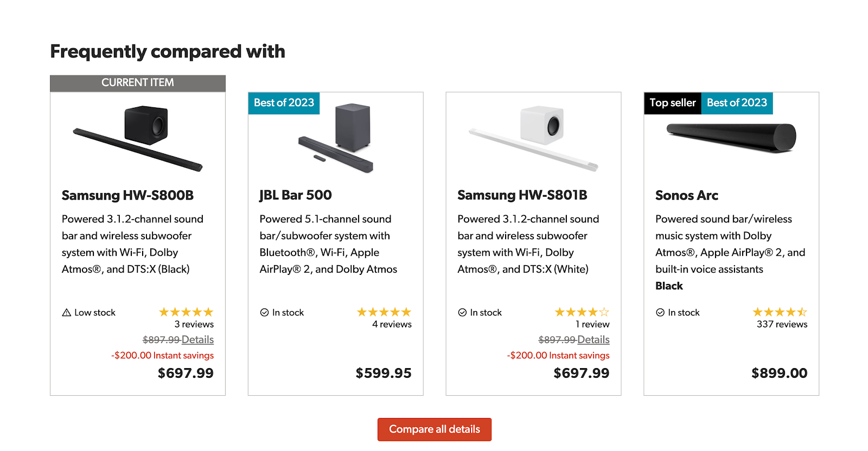Select the empty fifth star on Samsung HW-S801B rating
Viewport: 868px width, 451px height.
[604, 312]
